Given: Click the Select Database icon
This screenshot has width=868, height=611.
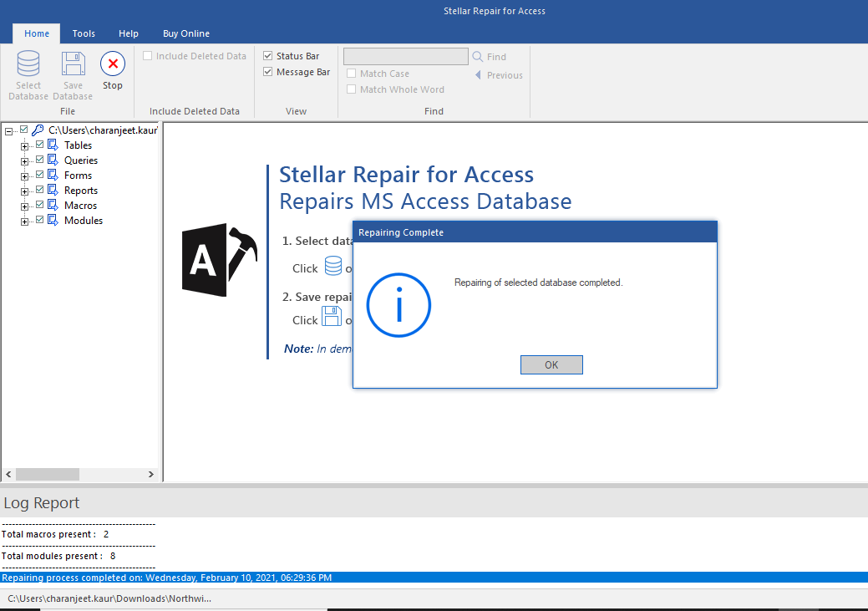Looking at the screenshot, I should pyautogui.click(x=28, y=64).
